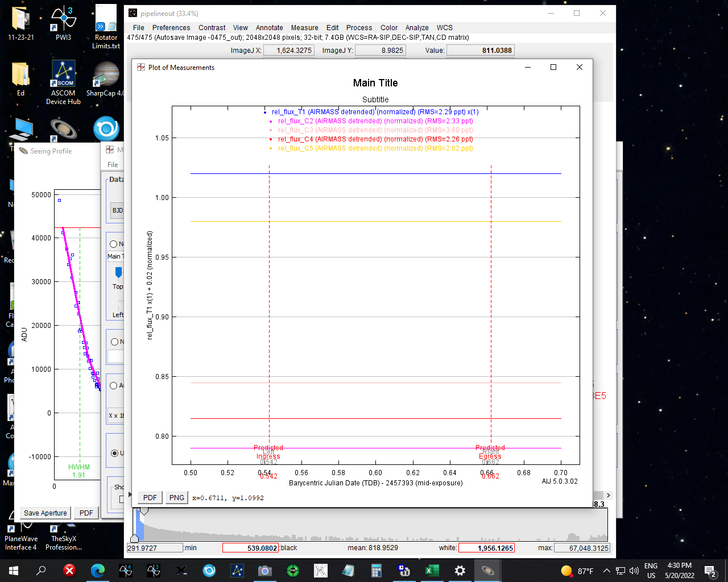Screen dimensions: 728x582
Task: Click Microsoft Edge in the taskbar
Action: (98, 570)
